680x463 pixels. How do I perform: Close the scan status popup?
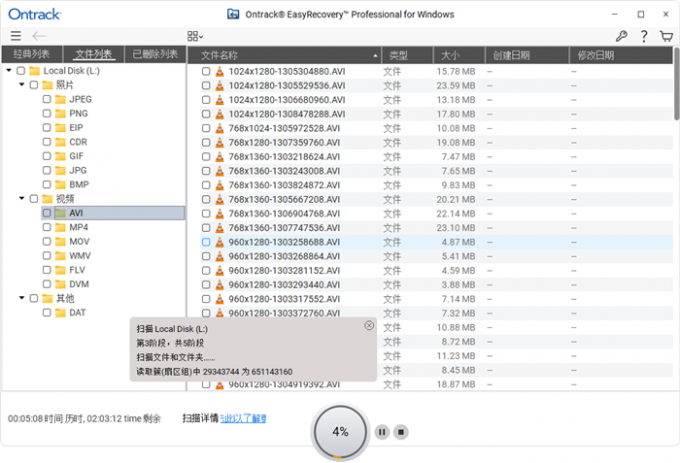(369, 325)
